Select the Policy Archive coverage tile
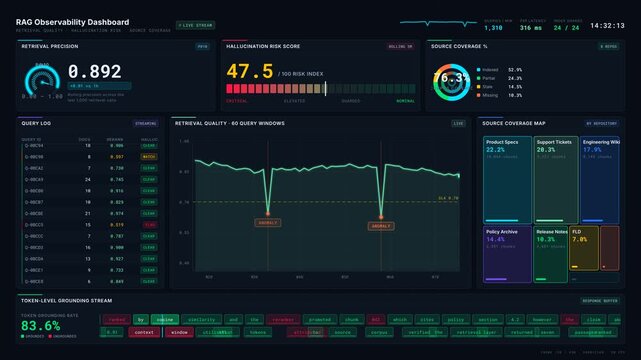The height and width of the screenshot is (360, 641). coord(507,254)
